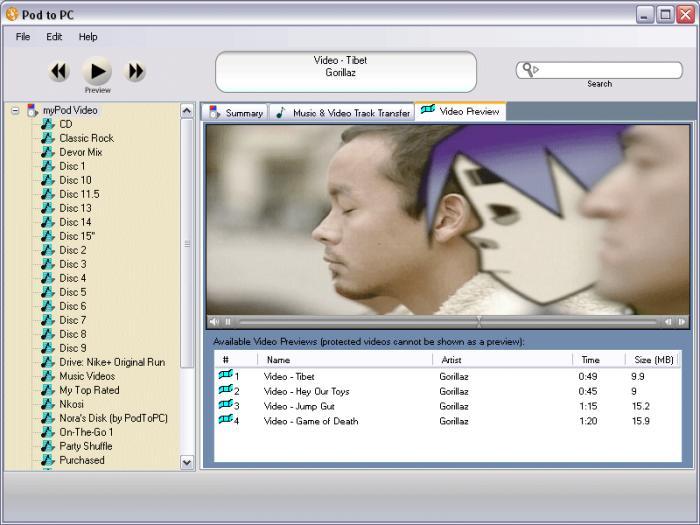Select the Disc 15" playlist icon
This screenshot has height=525, width=700.
coord(47,236)
